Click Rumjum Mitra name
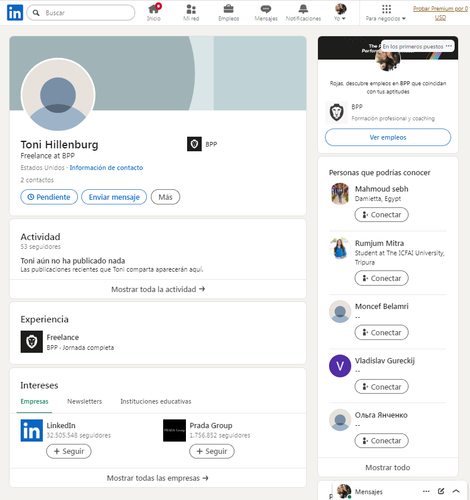Viewport: 470px width, 500px height. pos(379,243)
